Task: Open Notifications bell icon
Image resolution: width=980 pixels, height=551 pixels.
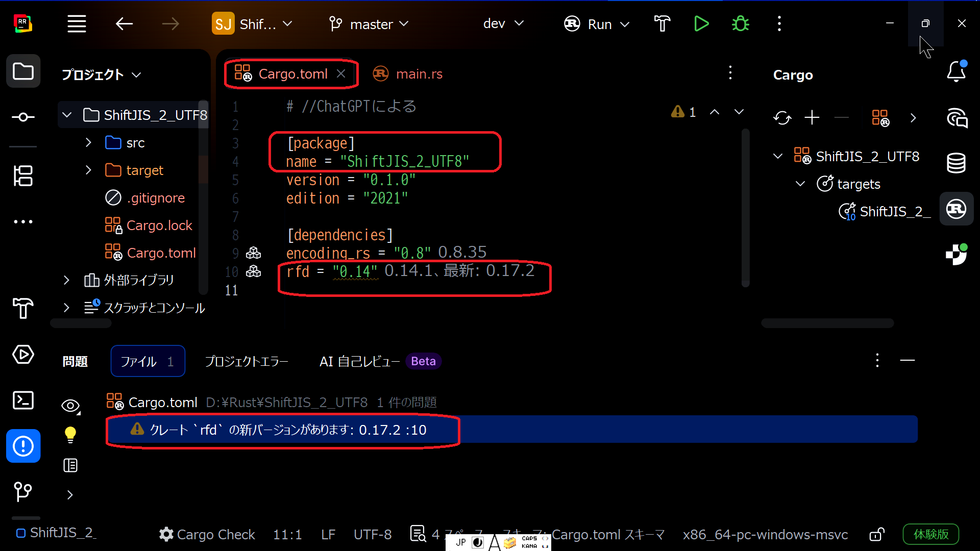Action: [956, 72]
